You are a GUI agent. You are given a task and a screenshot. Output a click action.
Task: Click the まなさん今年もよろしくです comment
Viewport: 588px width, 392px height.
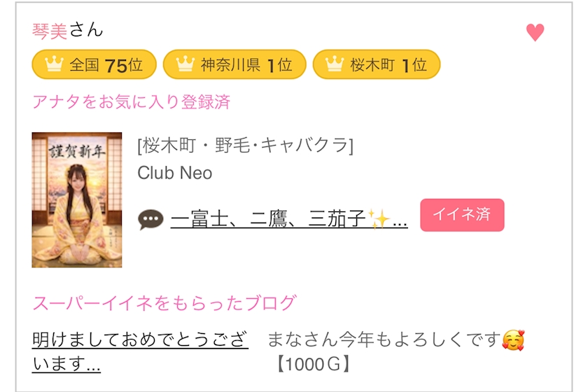point(384,341)
